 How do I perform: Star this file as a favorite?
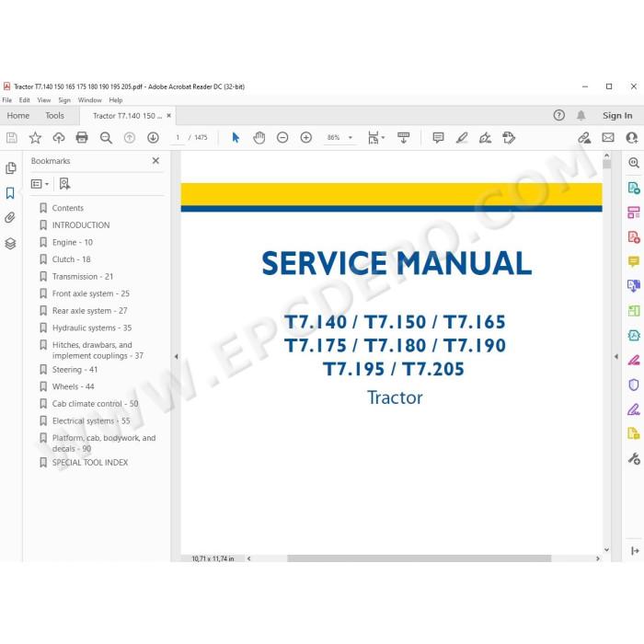(35, 138)
